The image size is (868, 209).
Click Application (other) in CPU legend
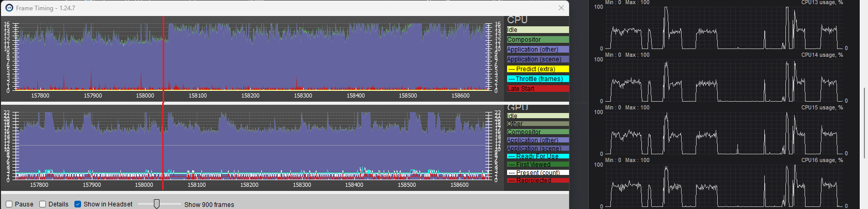coord(538,50)
